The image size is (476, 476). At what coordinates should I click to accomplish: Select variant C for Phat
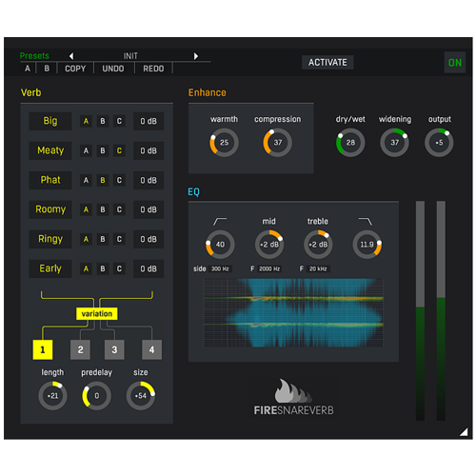coord(119,180)
